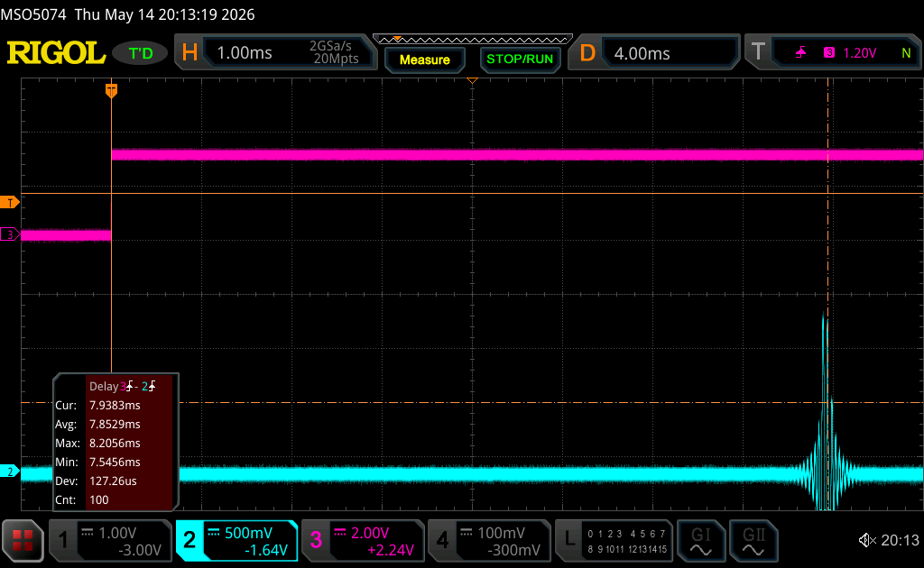
Task: Click the RIGOL logo
Action: tap(56, 53)
